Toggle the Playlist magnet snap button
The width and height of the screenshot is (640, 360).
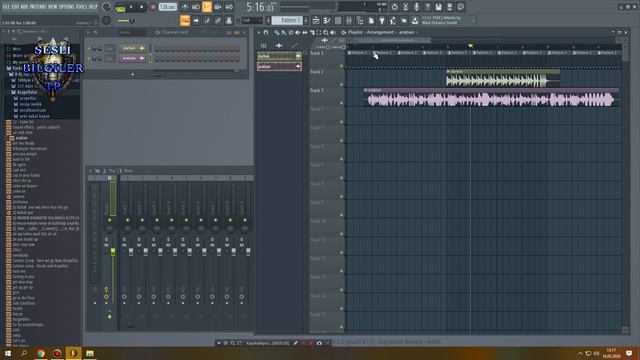pos(266,32)
